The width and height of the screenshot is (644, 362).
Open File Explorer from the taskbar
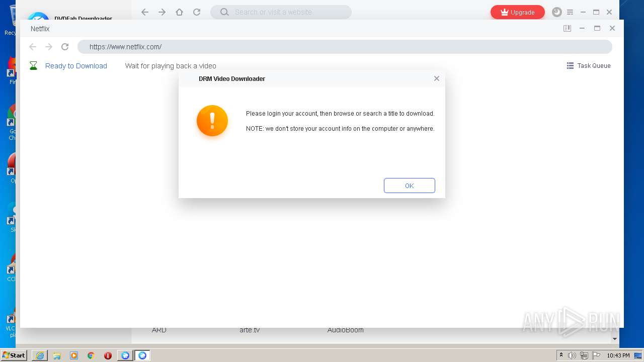coord(57,355)
